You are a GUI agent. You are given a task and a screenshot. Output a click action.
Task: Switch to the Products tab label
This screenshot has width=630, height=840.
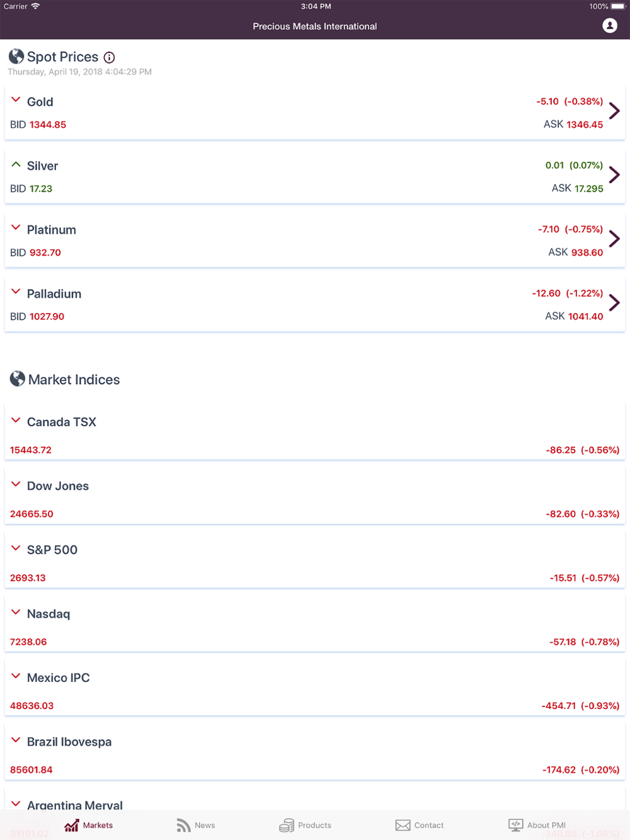[314, 825]
